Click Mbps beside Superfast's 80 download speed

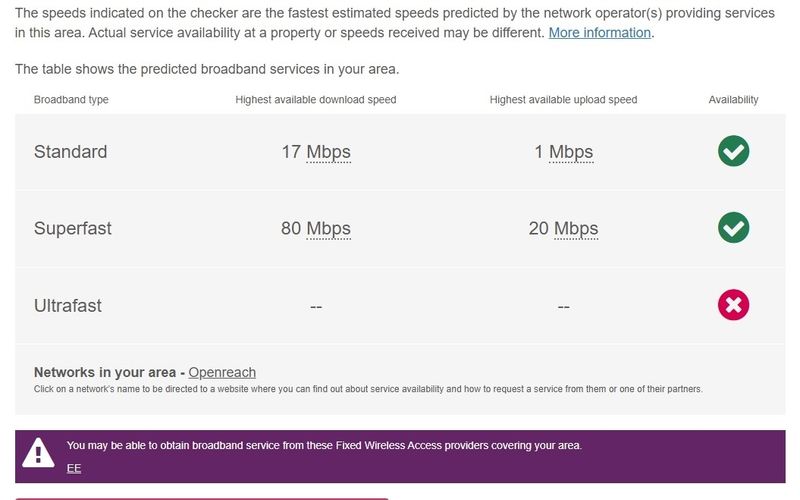(328, 229)
